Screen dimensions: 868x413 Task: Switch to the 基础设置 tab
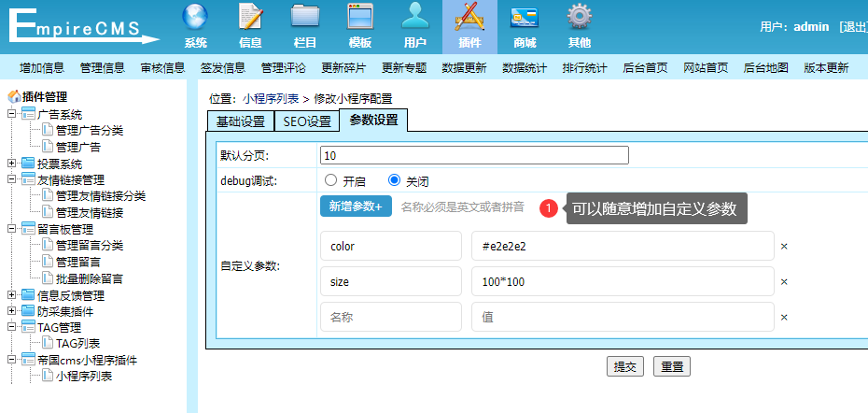240,121
